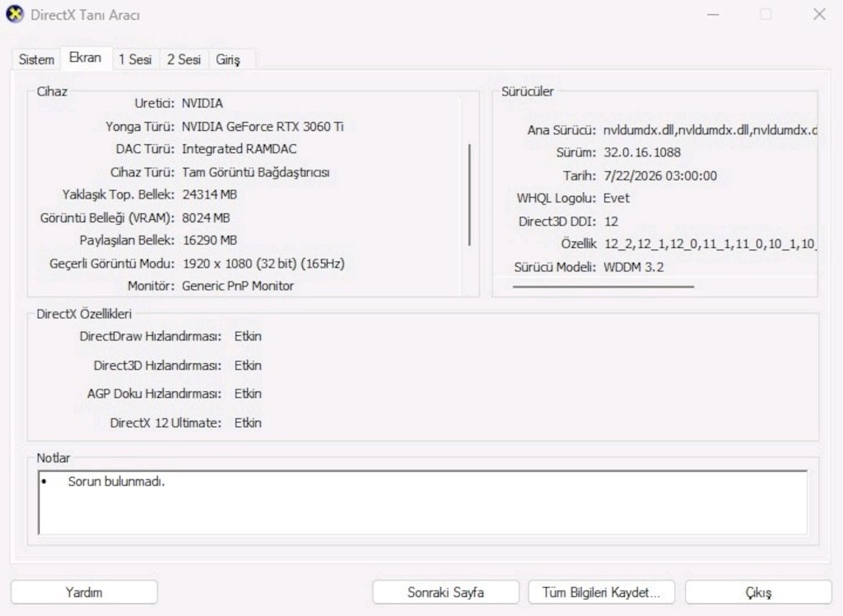This screenshot has width=843, height=616.
Task: Switch to the Sistem tab
Action: (x=36, y=59)
